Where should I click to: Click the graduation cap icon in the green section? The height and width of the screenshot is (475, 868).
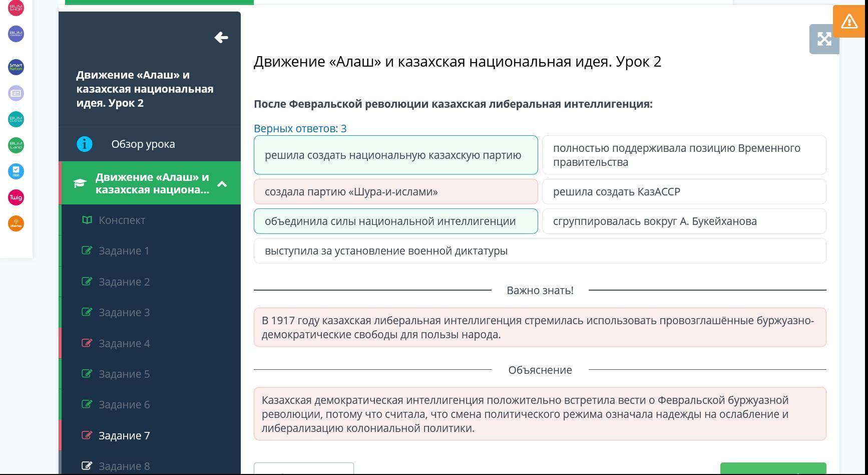[x=80, y=183]
